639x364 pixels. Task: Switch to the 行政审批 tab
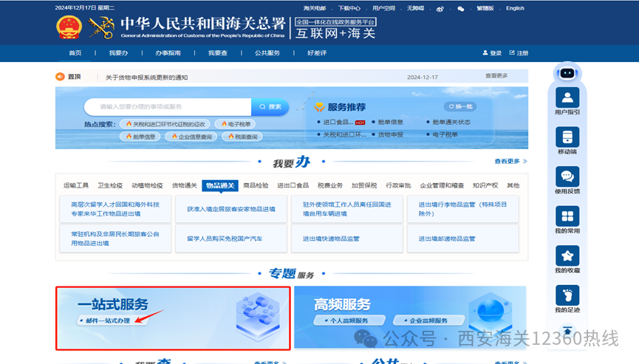[x=399, y=185]
